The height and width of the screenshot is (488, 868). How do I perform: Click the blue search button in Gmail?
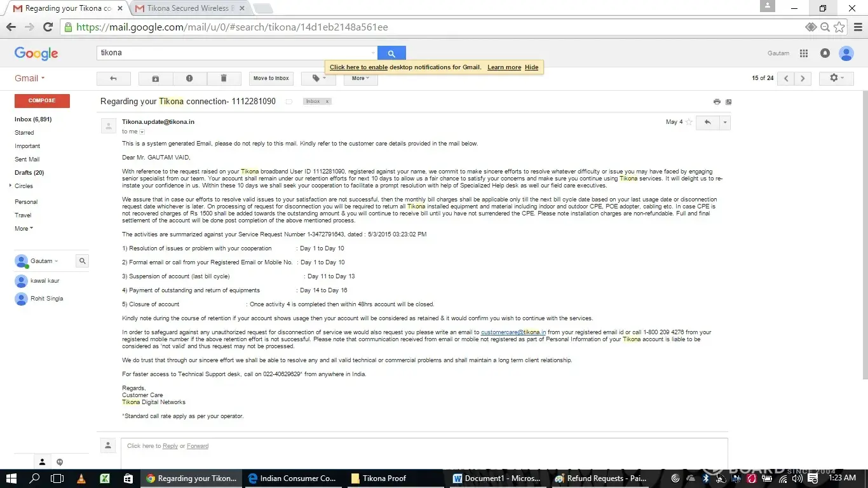(391, 53)
